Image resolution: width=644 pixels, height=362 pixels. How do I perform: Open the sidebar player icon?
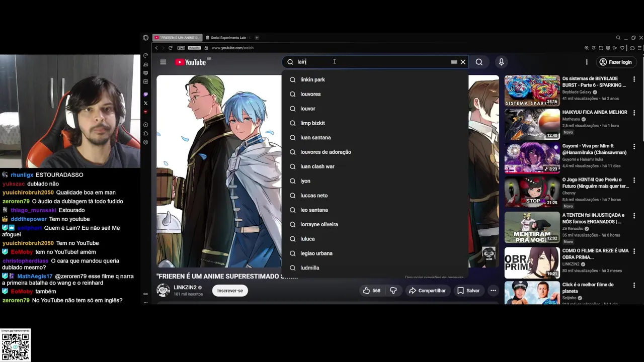146,125
